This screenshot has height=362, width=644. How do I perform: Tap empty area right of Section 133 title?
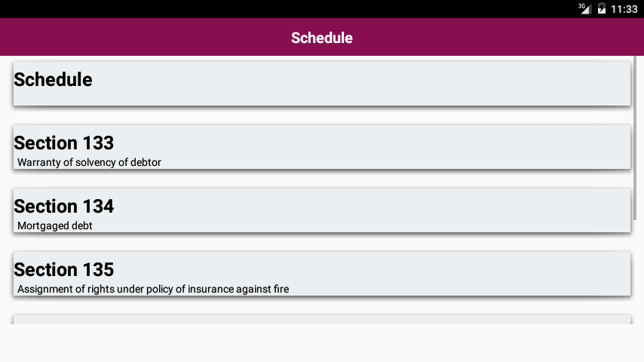click(x=377, y=143)
